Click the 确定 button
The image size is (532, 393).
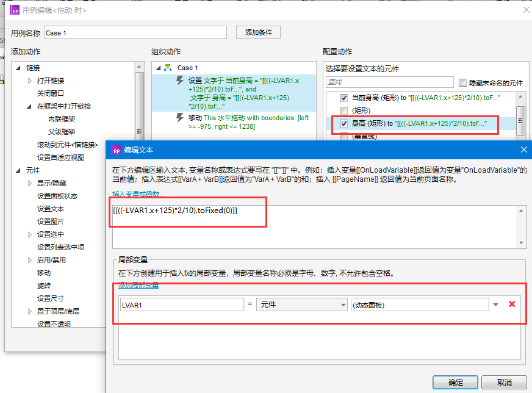455,381
